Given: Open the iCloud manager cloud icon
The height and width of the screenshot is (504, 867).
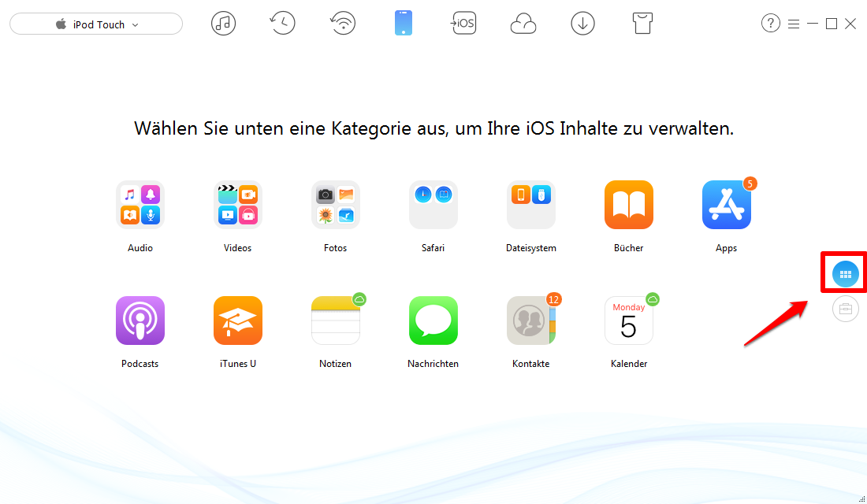Looking at the screenshot, I should point(523,24).
